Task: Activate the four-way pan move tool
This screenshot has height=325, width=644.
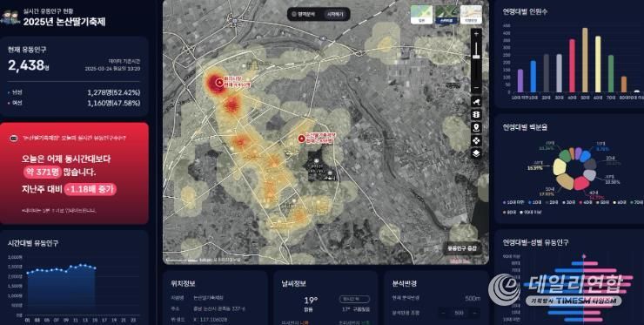Action: coord(476,140)
